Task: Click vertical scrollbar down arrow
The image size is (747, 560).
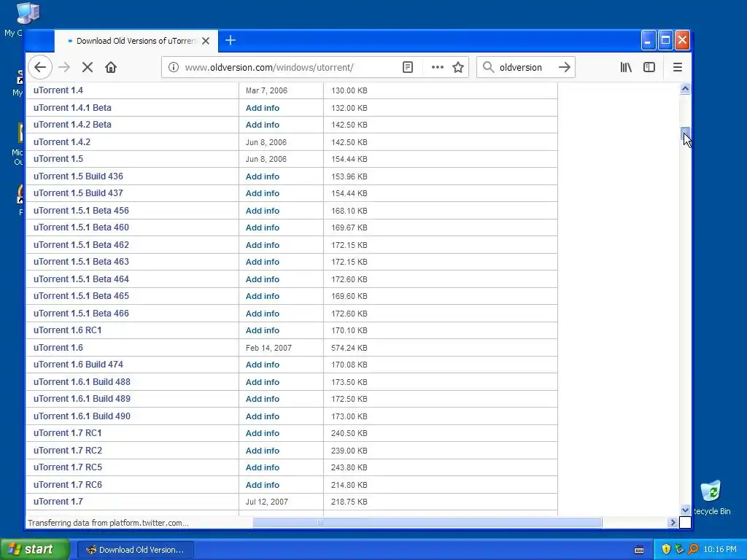Action: click(685, 510)
